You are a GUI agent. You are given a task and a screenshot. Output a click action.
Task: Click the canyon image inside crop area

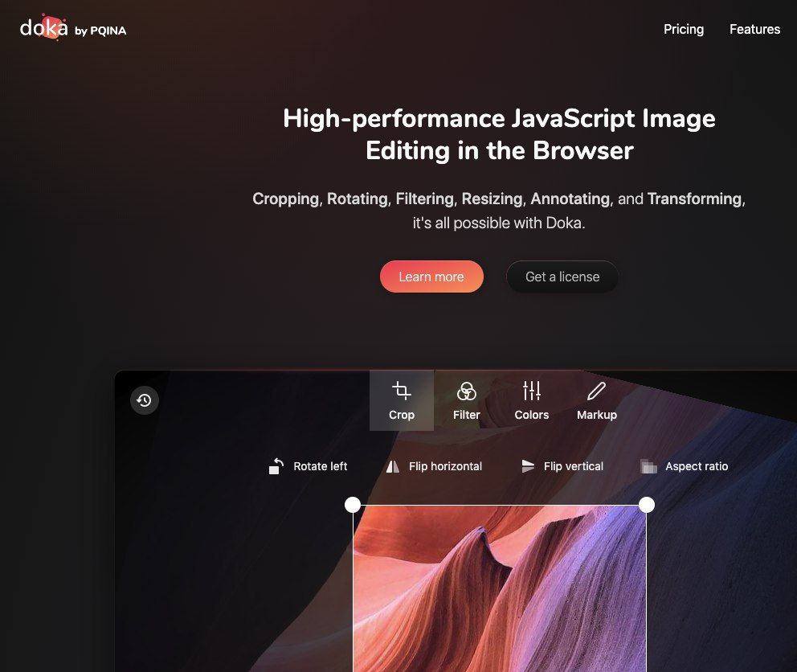coord(500,588)
